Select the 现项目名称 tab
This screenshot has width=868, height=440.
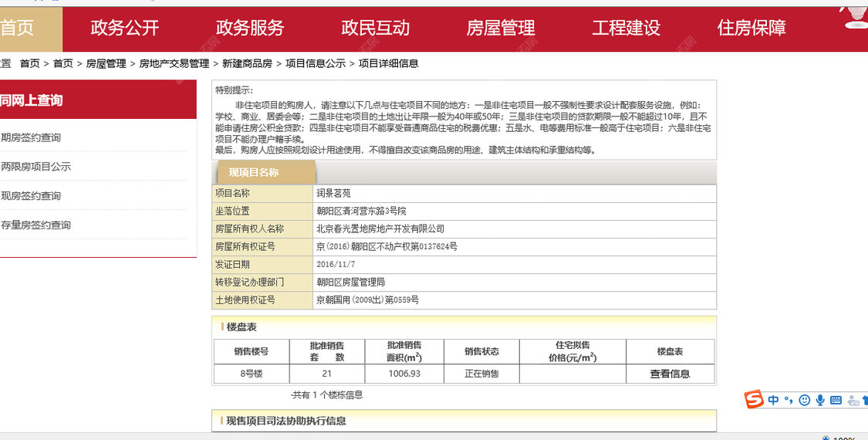pos(265,172)
